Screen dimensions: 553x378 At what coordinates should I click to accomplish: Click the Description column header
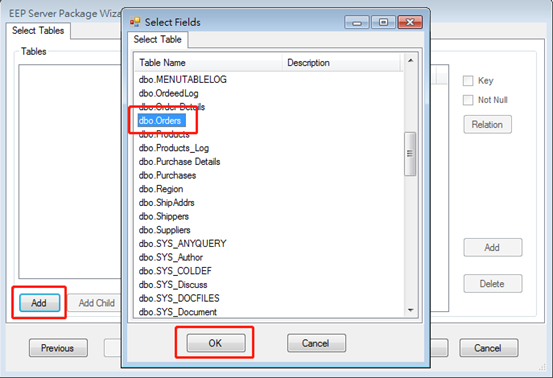pyautogui.click(x=342, y=63)
